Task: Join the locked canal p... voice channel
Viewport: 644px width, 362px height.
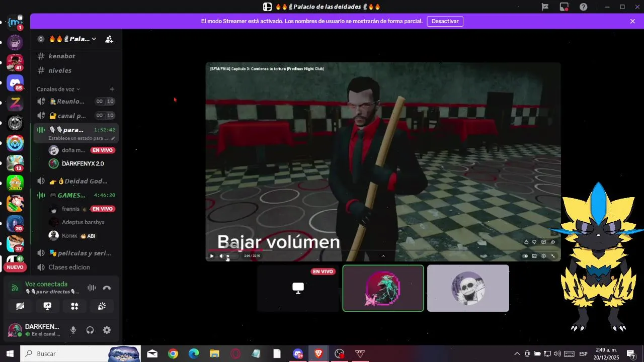Action: [x=75, y=116]
